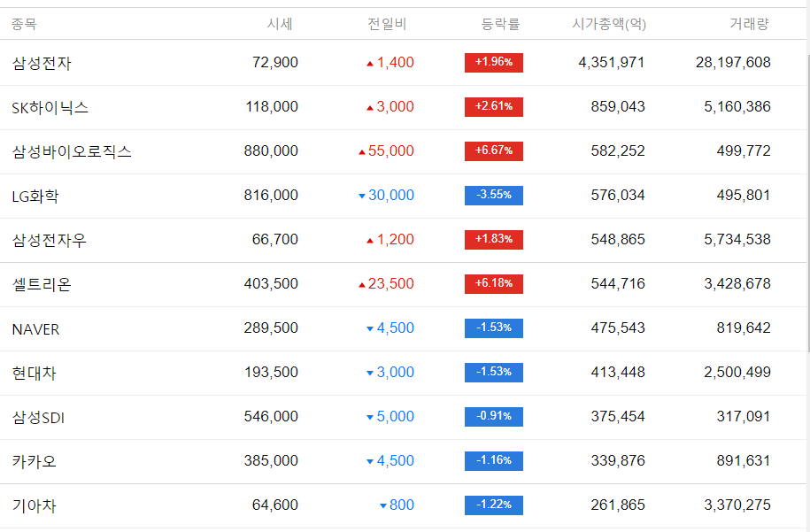Viewport: 810px width, 532px height.
Task: Click the 475,543 market cap value
Action: coord(618,328)
